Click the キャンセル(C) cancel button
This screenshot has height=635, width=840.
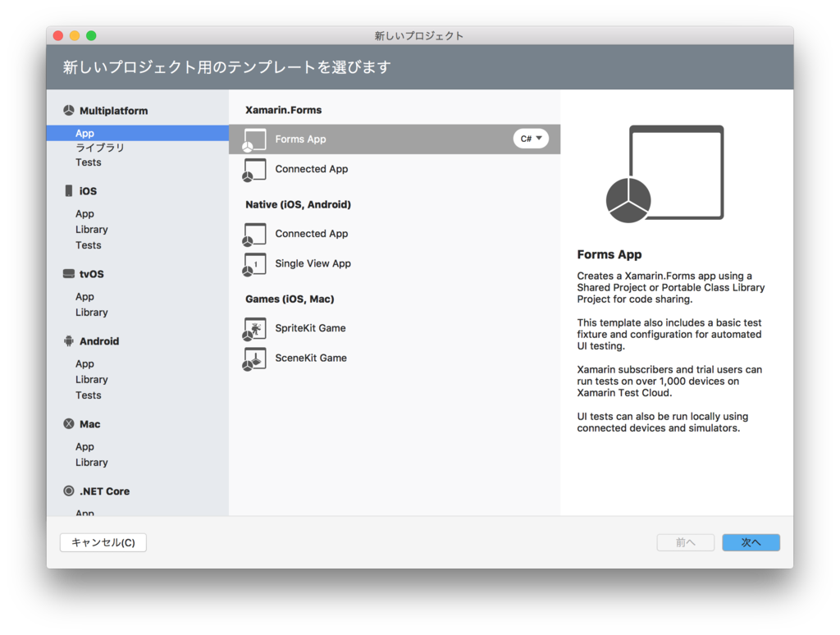pos(103,542)
